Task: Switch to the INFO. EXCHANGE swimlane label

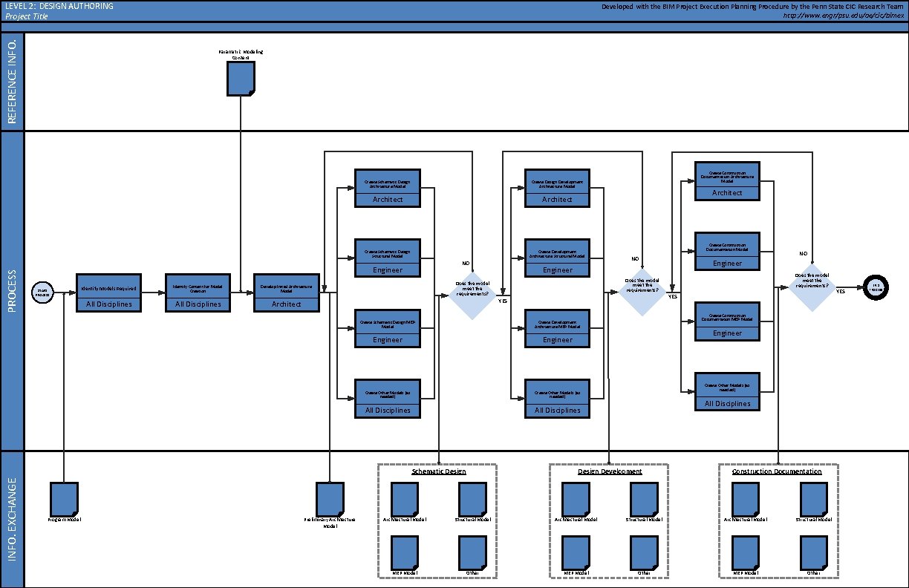Action: (x=12, y=520)
